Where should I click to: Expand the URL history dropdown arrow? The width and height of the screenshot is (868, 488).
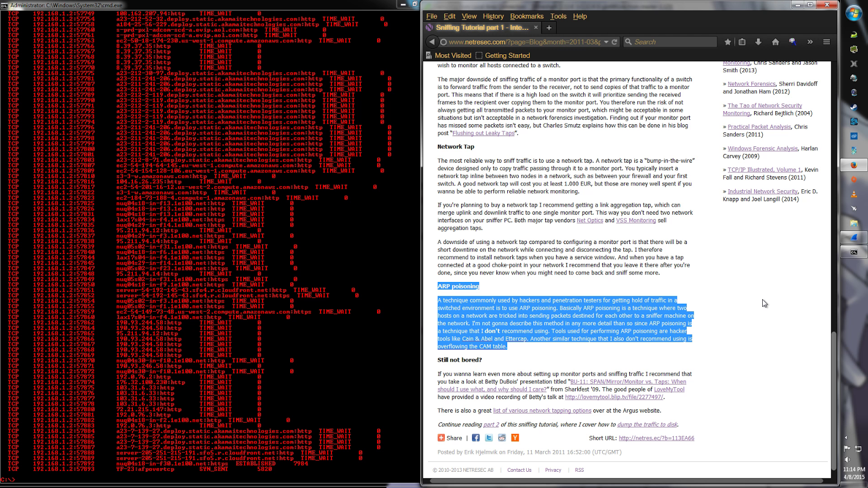coord(606,42)
